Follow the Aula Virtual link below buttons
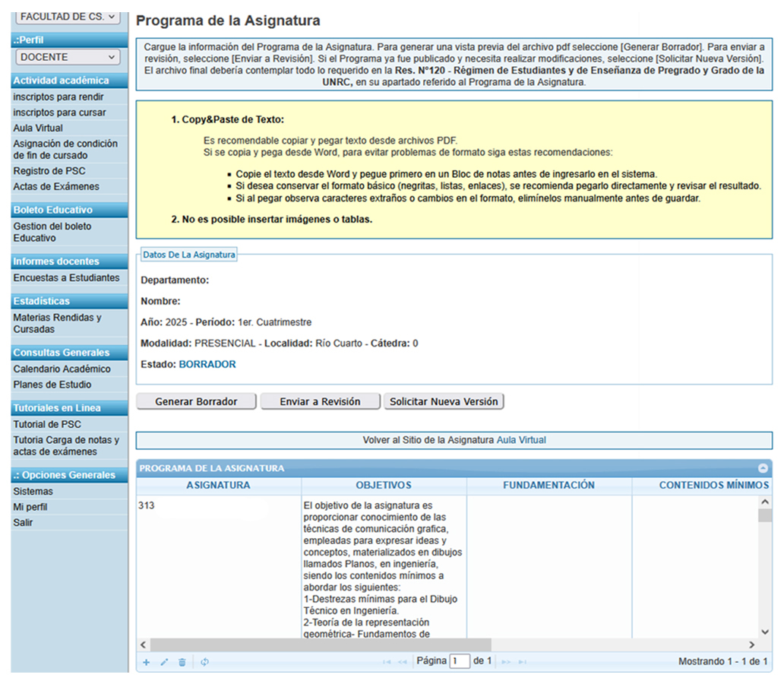 point(521,439)
